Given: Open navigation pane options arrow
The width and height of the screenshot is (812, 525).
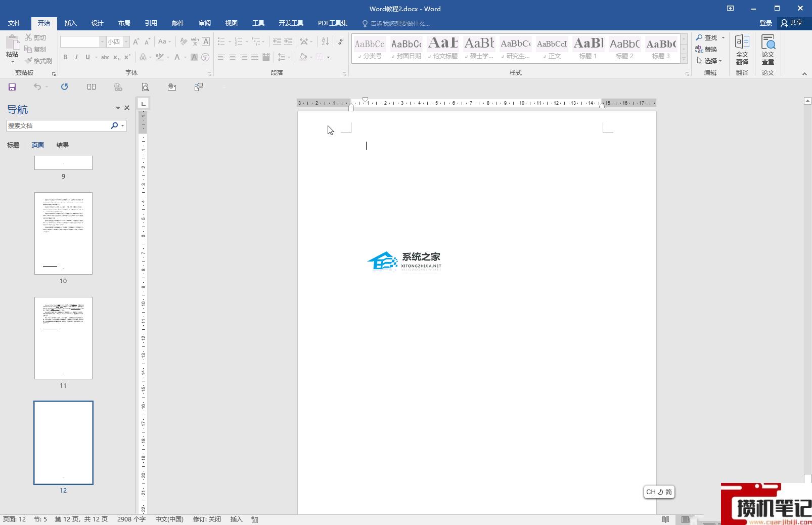Looking at the screenshot, I should [118, 108].
